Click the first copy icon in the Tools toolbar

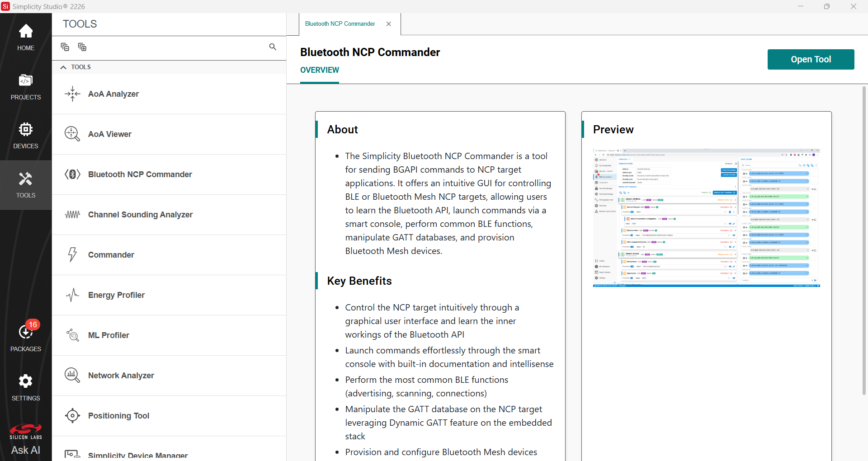click(x=65, y=47)
